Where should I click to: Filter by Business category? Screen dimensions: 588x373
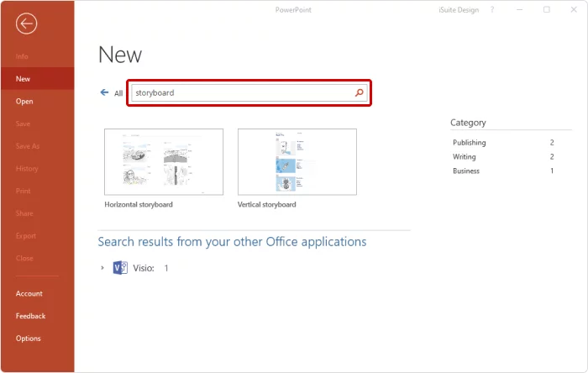(x=466, y=171)
